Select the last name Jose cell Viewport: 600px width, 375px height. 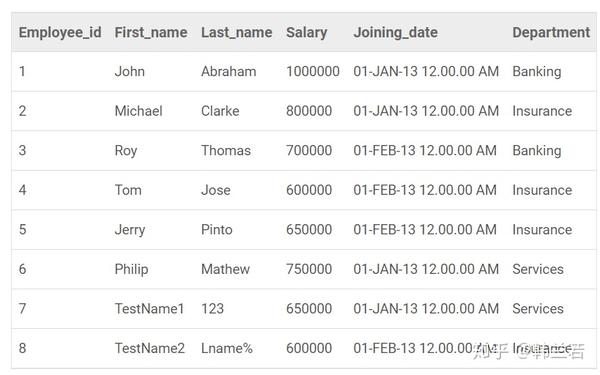click(x=216, y=190)
